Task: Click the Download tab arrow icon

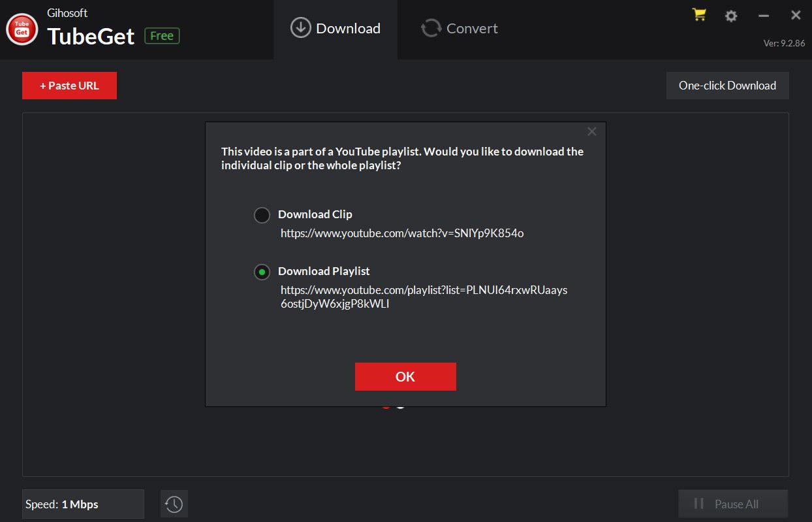Action: [300, 28]
